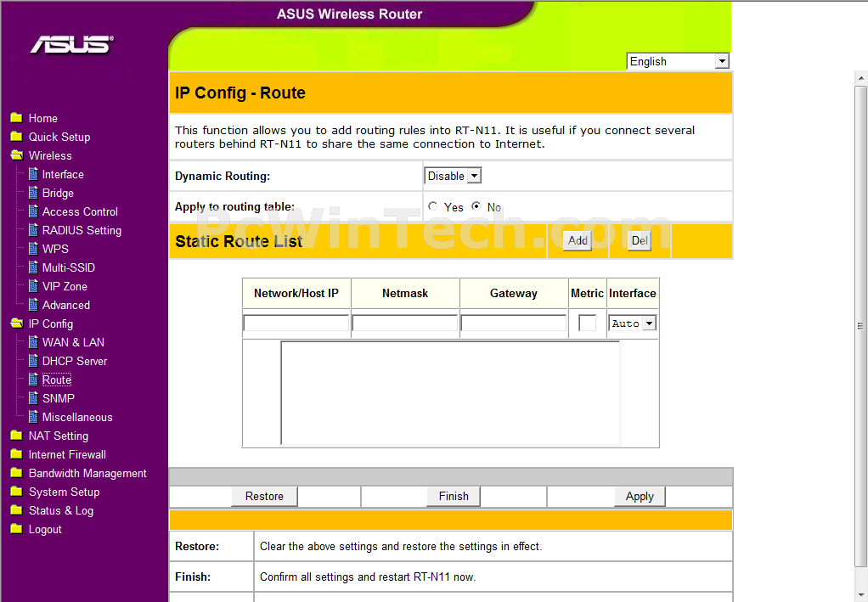This screenshot has height=602, width=868.
Task: Add a static route with Add button
Action: [x=578, y=240]
